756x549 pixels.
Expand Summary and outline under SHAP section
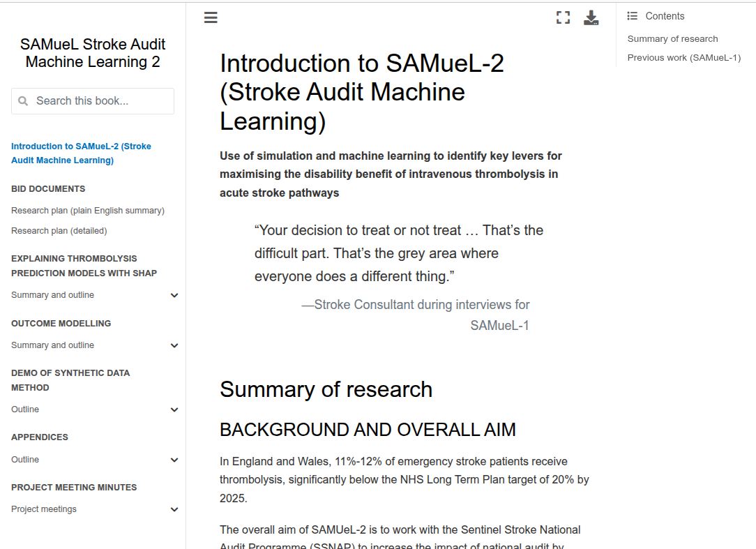174,295
